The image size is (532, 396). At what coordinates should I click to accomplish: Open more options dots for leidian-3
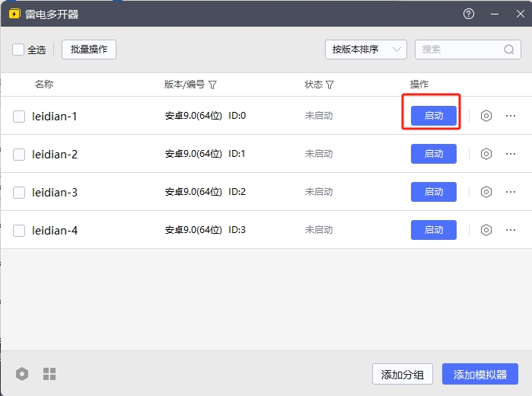510,192
